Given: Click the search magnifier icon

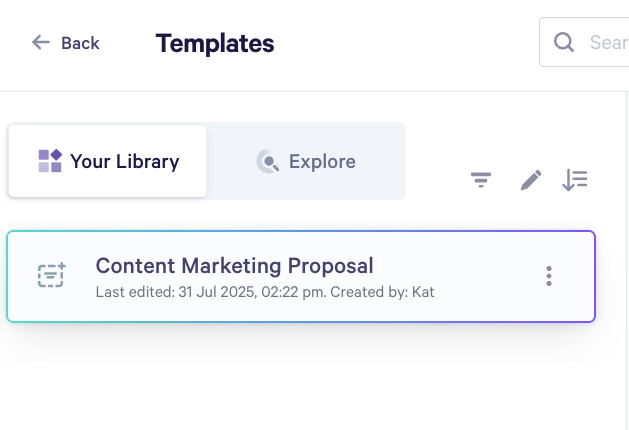Looking at the screenshot, I should [x=564, y=42].
